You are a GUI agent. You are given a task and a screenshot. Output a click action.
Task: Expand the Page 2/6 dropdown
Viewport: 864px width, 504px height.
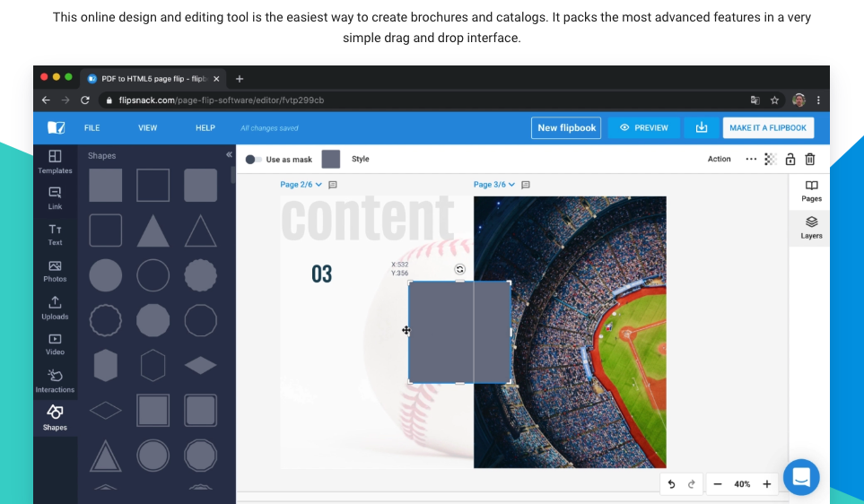pos(301,185)
